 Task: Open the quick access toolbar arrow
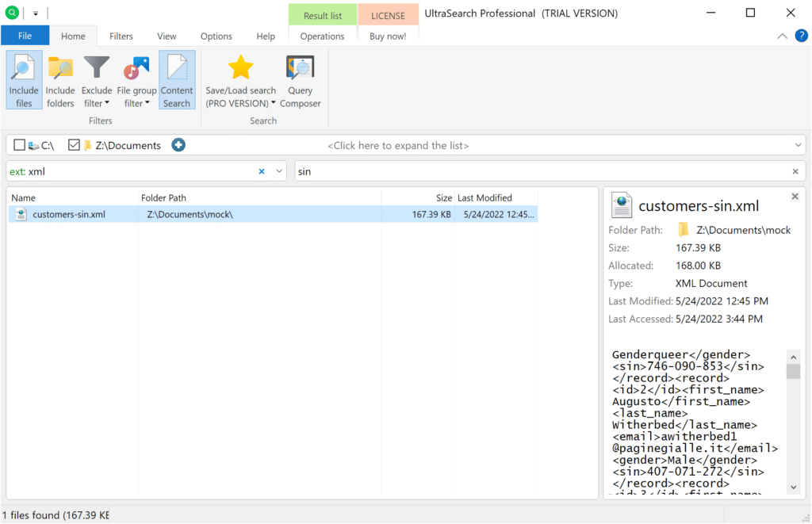(36, 13)
